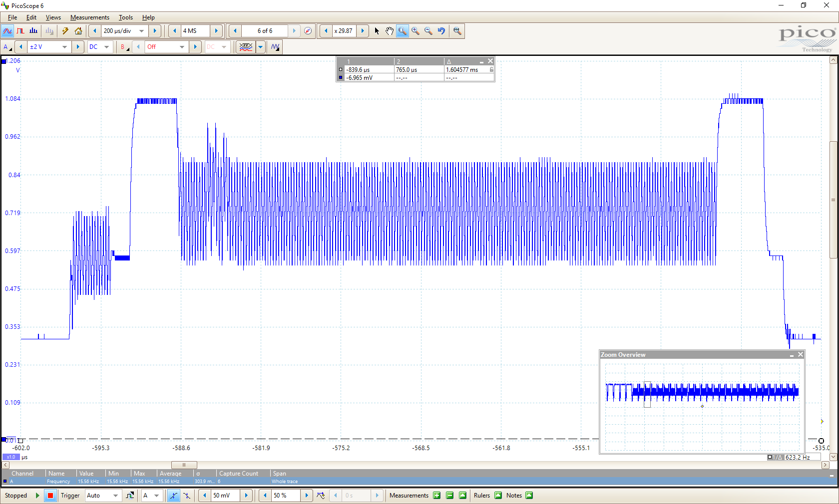Minimize the Zoom Overview window
Image resolution: width=839 pixels, height=504 pixels.
click(x=792, y=355)
